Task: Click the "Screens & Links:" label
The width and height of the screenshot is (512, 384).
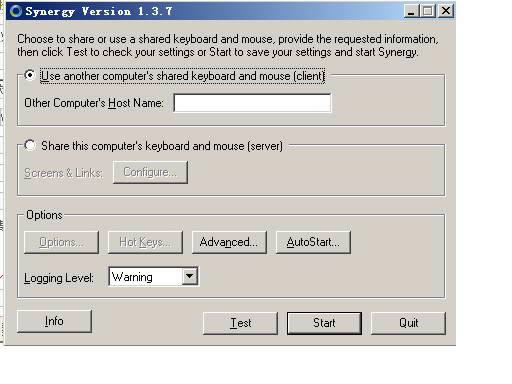Action: (63, 173)
